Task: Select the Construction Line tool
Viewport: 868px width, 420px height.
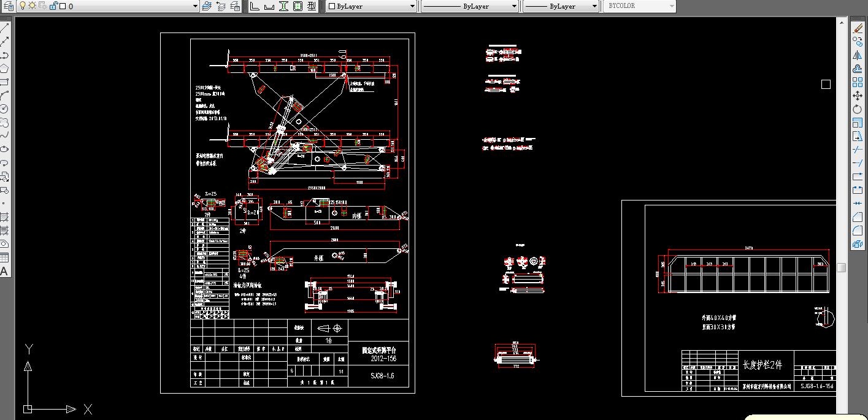Action: (x=4, y=42)
